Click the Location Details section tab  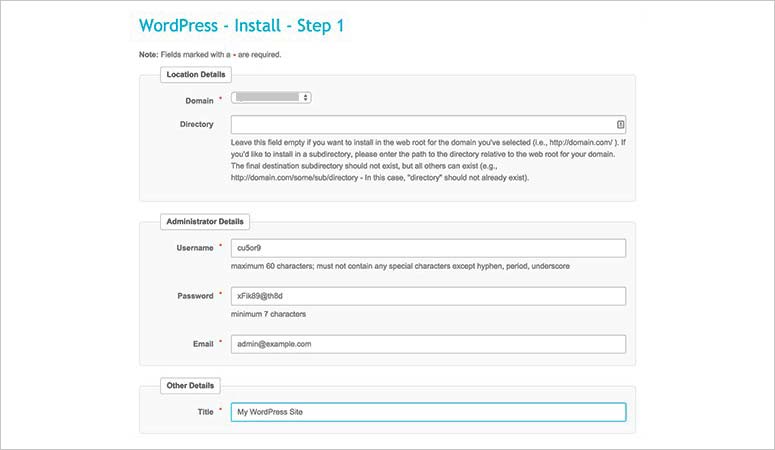[196, 74]
